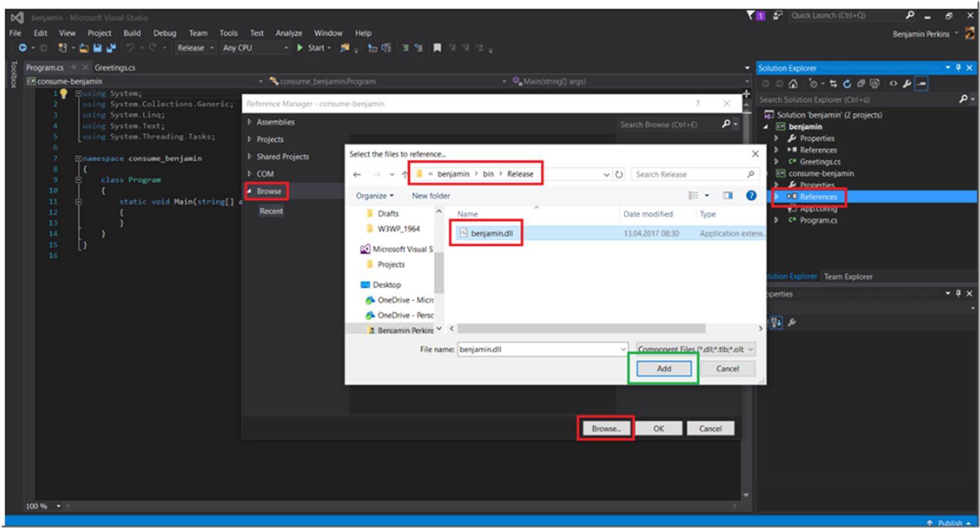Select Recent under Browse
Screen dimensions: 980x528
(271, 211)
